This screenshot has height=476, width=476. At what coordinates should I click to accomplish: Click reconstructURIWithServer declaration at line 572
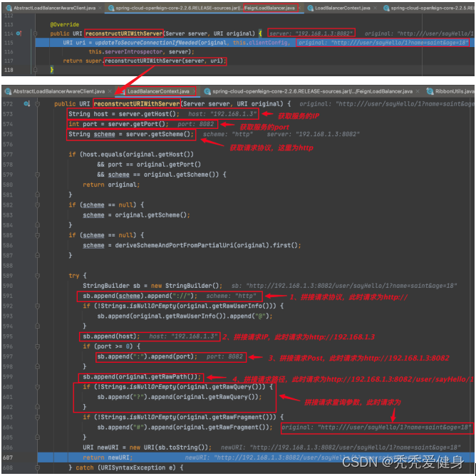coord(137,104)
